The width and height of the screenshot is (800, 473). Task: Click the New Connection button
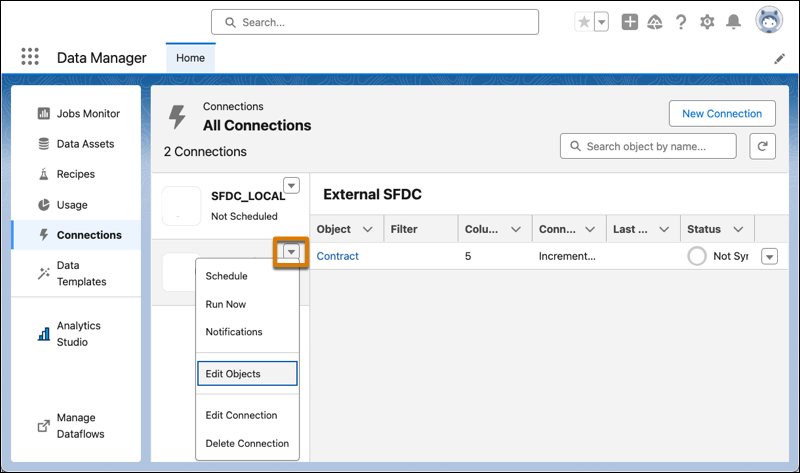click(x=722, y=113)
